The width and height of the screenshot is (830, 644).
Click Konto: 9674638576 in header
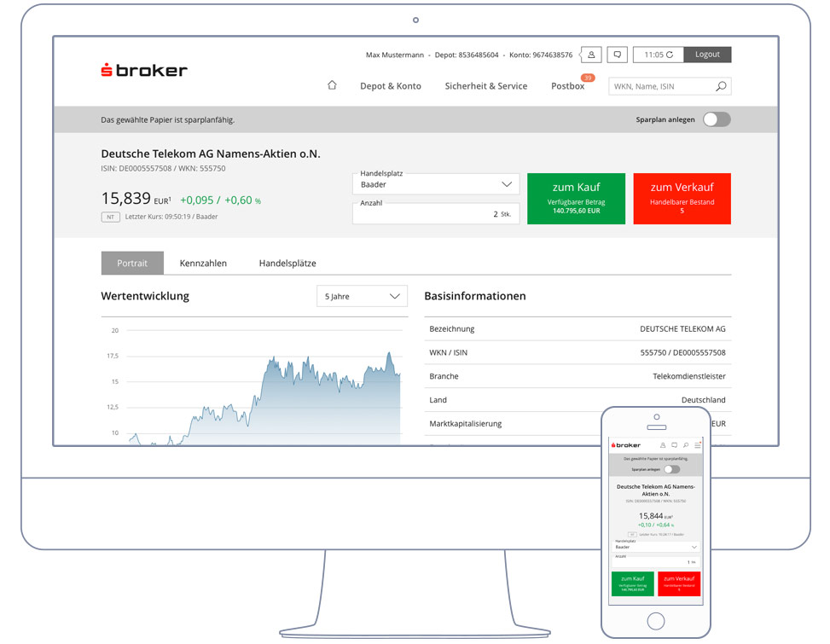tap(541, 55)
